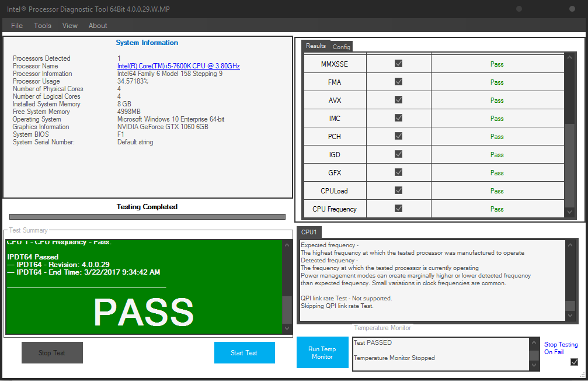Open the Intel Core i5-7600K processor link

click(179, 66)
